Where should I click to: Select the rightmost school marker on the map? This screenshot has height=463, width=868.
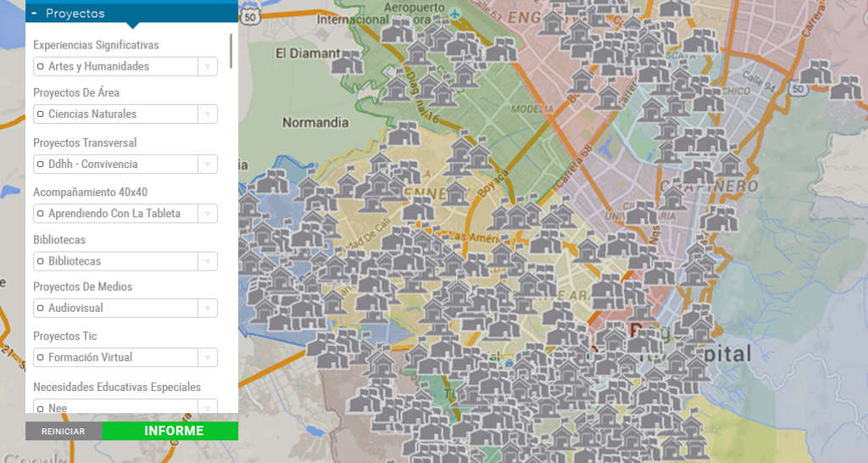point(845,88)
